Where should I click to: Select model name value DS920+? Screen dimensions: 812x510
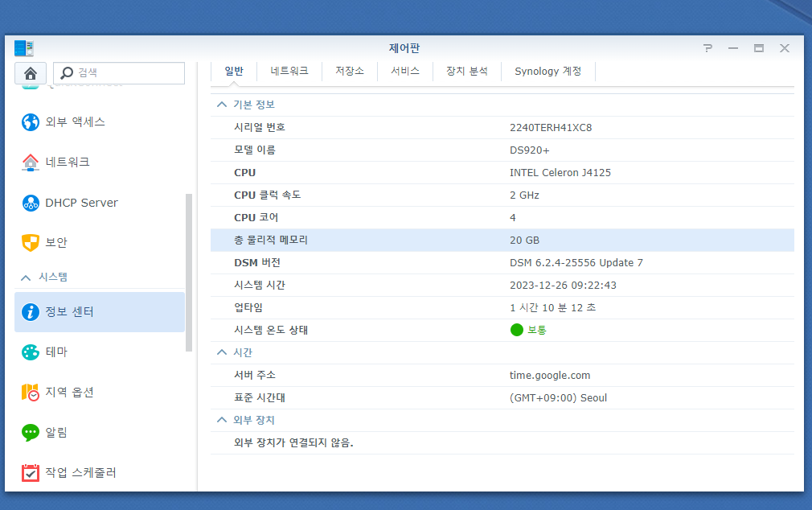529,150
